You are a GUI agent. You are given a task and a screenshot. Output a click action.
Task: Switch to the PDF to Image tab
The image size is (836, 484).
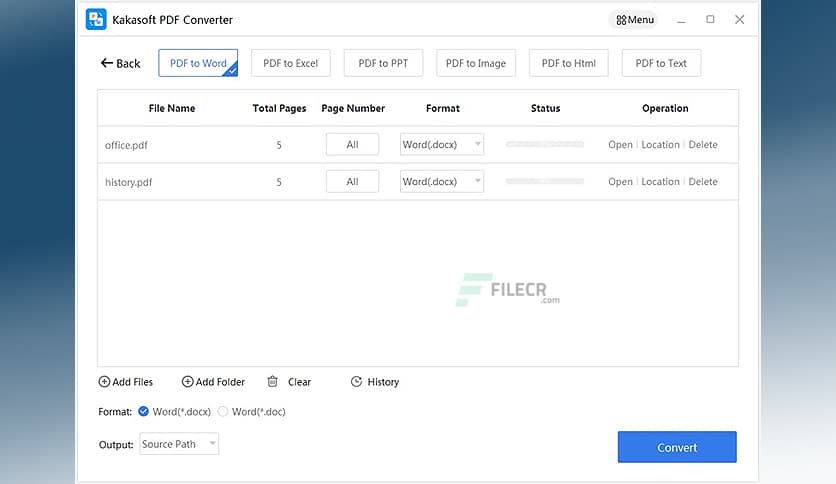point(476,63)
